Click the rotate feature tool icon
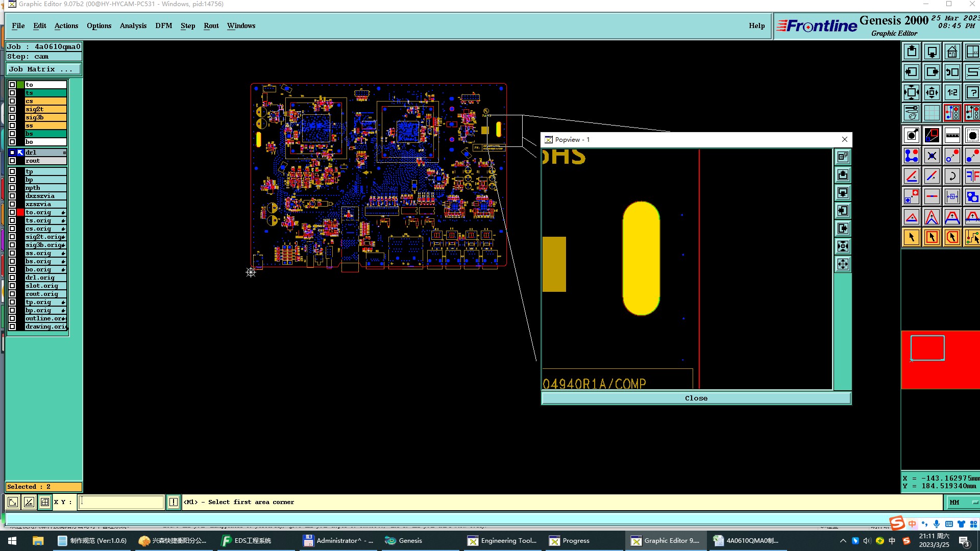The width and height of the screenshot is (980, 551). [x=952, y=177]
